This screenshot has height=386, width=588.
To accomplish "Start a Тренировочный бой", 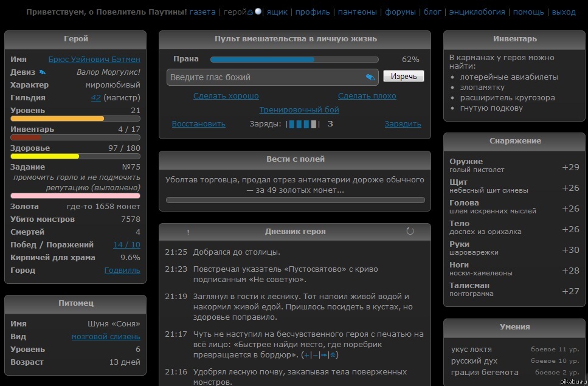I will [299, 110].
